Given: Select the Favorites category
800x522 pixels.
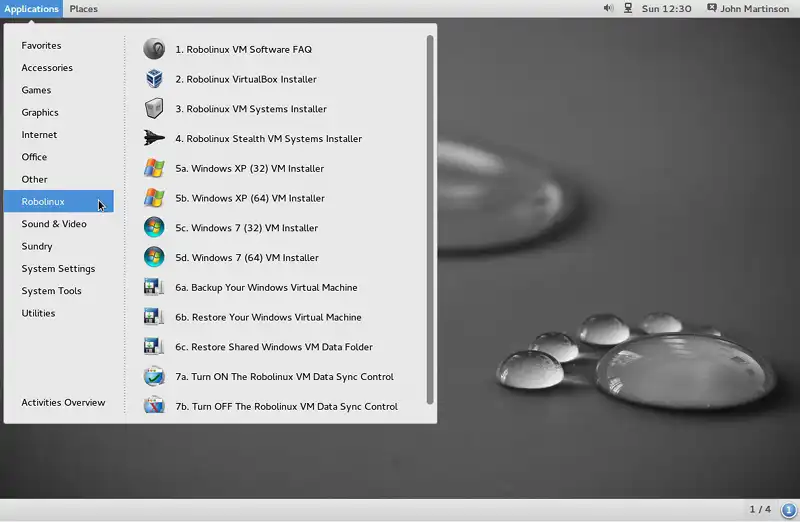Looking at the screenshot, I should (59, 45).
